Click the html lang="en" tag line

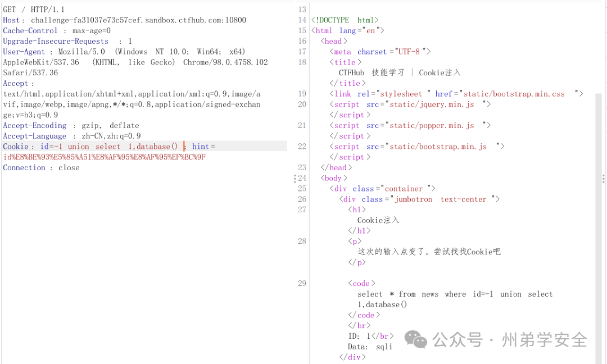348,30
